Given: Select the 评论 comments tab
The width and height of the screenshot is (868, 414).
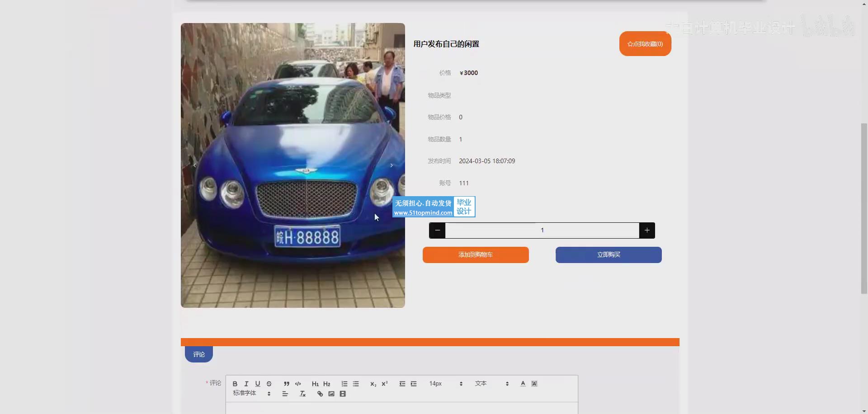Looking at the screenshot, I should (x=199, y=354).
